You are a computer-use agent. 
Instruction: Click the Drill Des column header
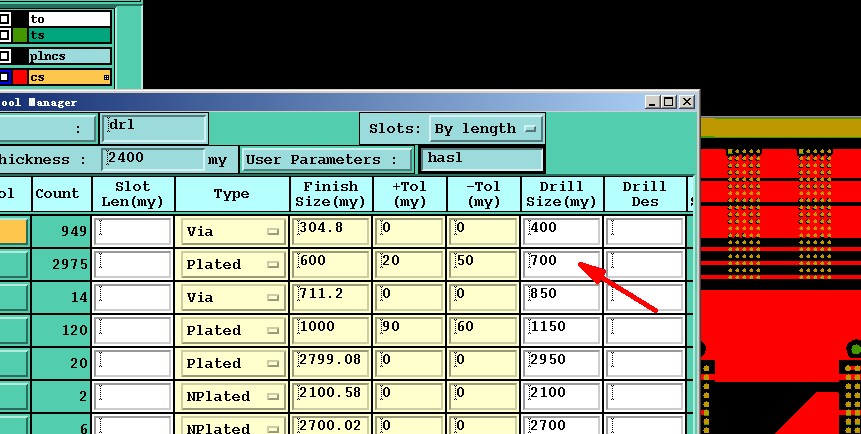coord(645,194)
